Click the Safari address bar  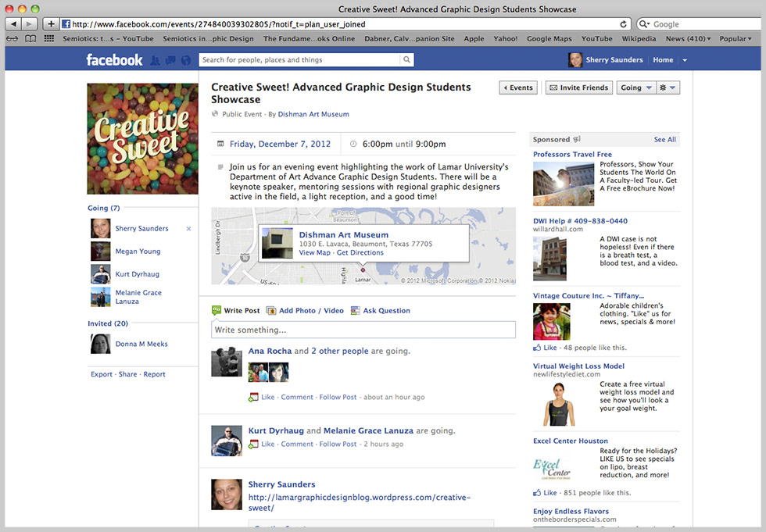[x=345, y=24]
